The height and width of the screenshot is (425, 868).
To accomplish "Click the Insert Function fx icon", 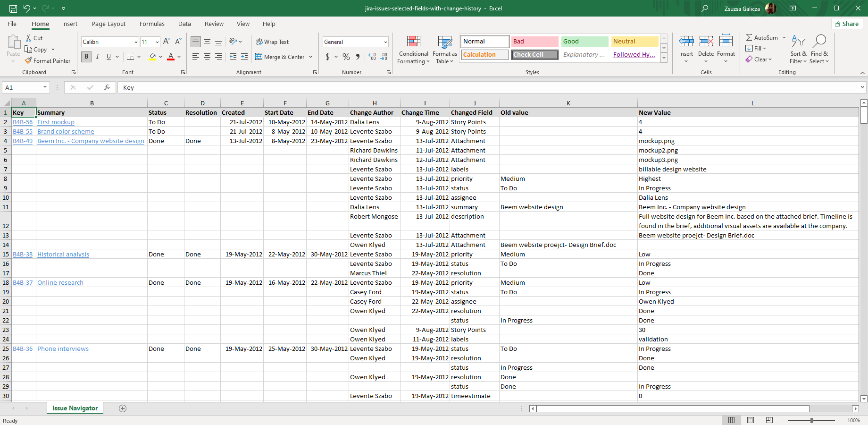I will click(107, 87).
